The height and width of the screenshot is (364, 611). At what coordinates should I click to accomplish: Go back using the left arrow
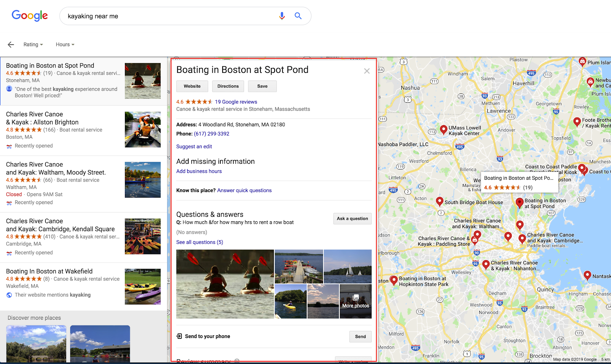click(x=11, y=45)
